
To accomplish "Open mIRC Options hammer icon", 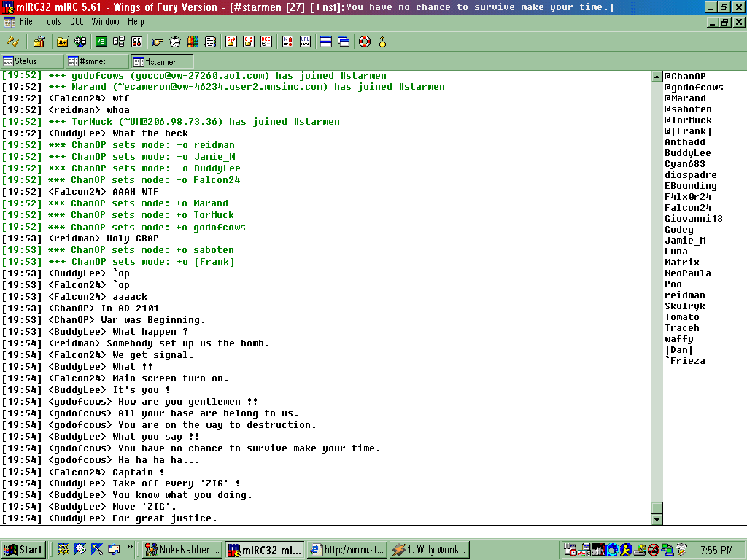I will [40, 42].
